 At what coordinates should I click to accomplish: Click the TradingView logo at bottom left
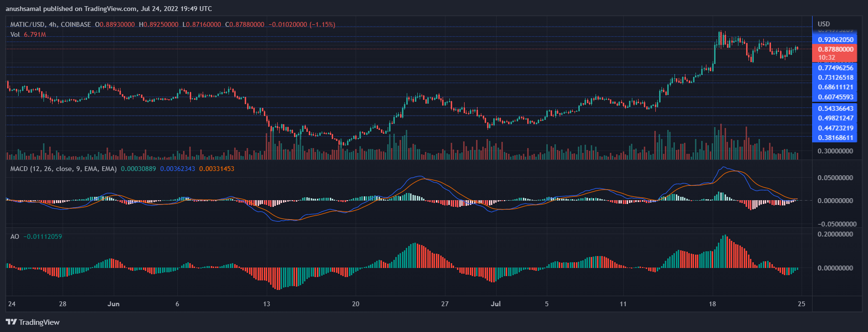pyautogui.click(x=33, y=322)
